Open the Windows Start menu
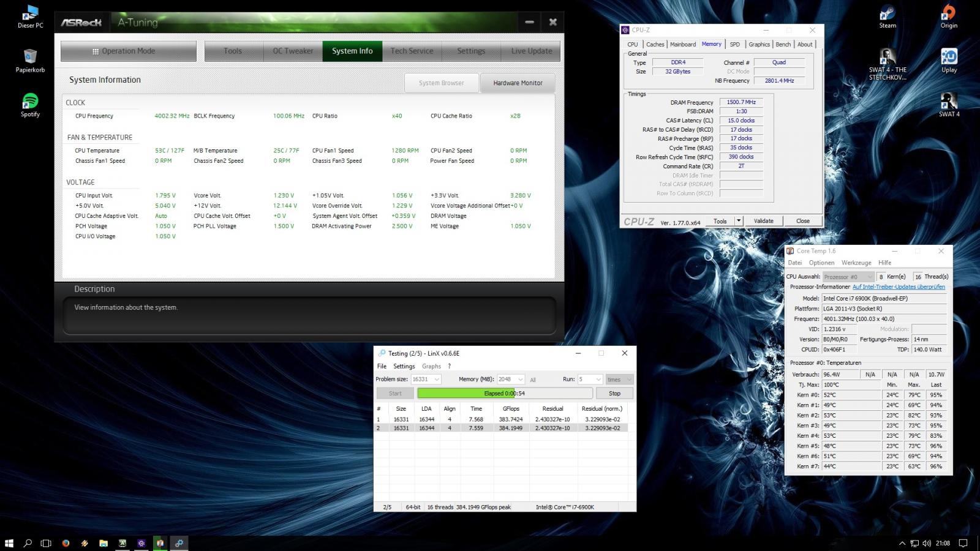 (9, 543)
